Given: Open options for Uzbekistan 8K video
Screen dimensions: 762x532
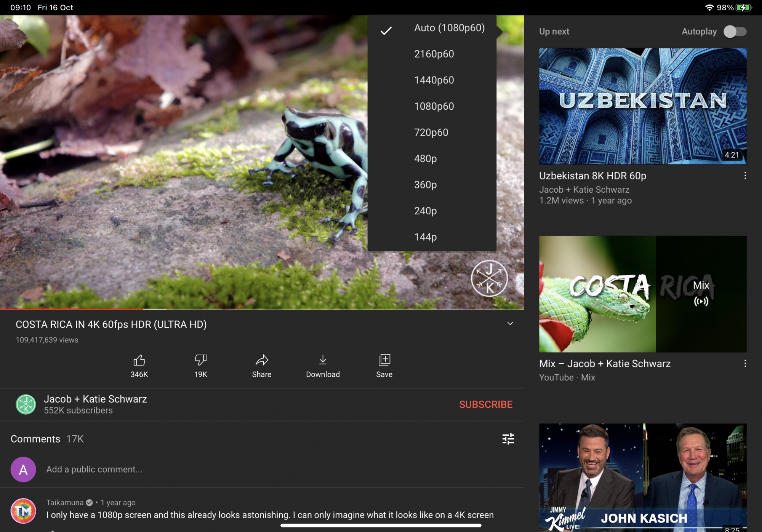Looking at the screenshot, I should (x=745, y=176).
